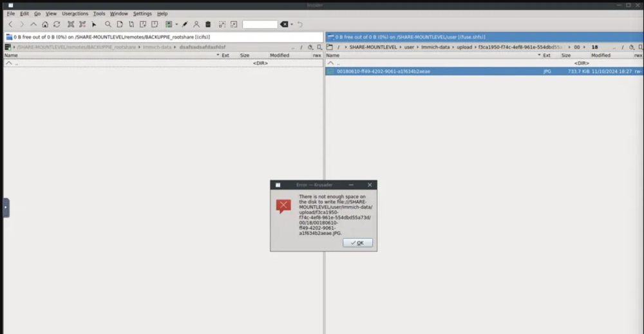Click the trash can delete icon
This screenshot has width=644, height=334.
click(x=208, y=24)
